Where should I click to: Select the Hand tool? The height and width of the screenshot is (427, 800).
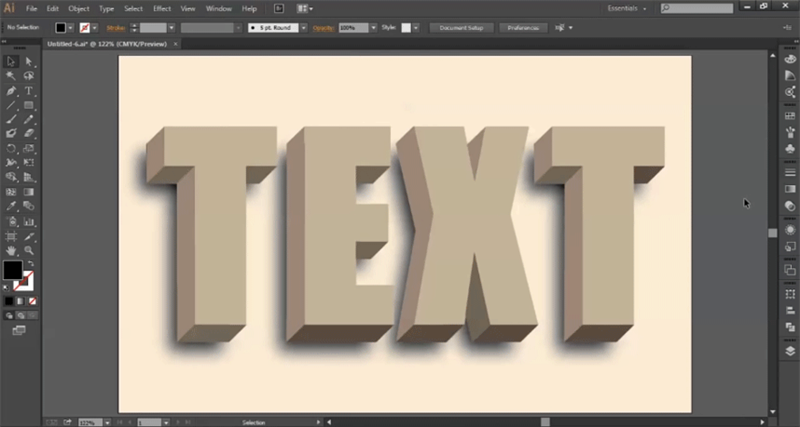click(x=11, y=250)
